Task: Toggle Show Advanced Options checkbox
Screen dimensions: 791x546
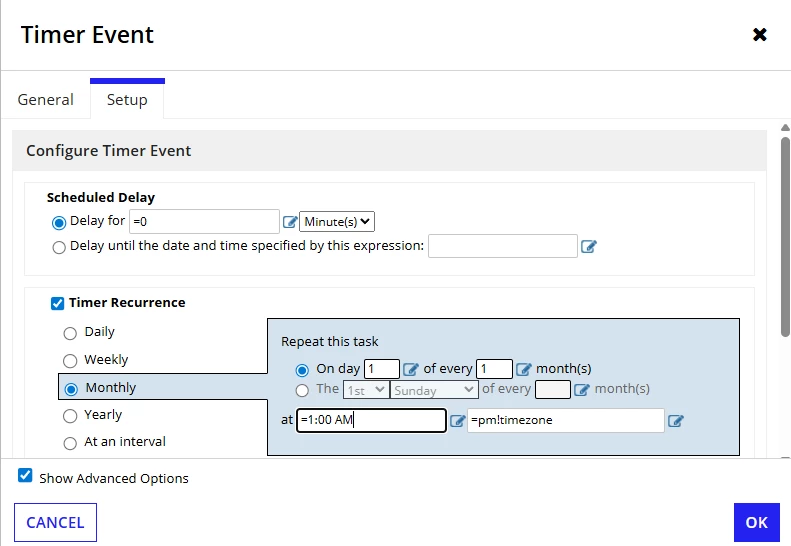Action: coord(25,475)
